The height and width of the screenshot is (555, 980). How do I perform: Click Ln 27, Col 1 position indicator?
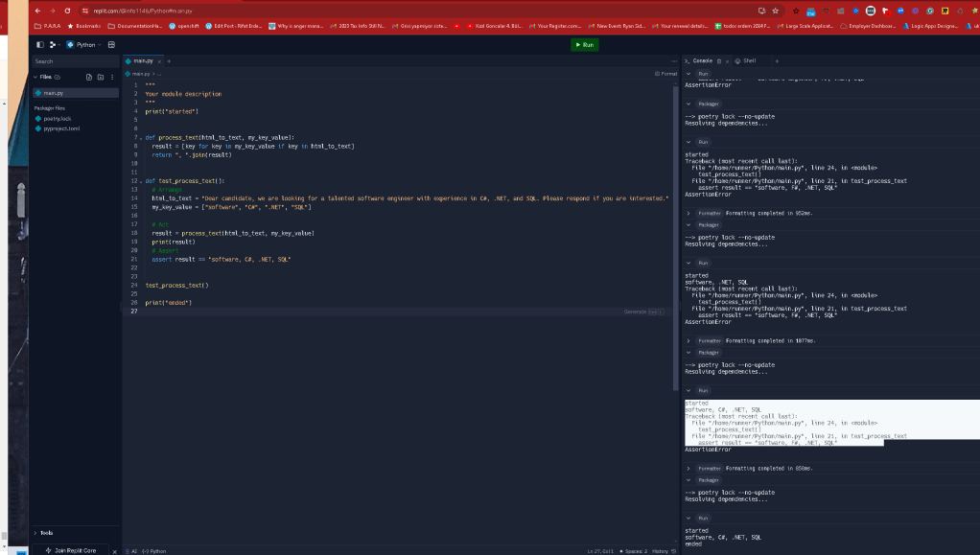point(600,551)
